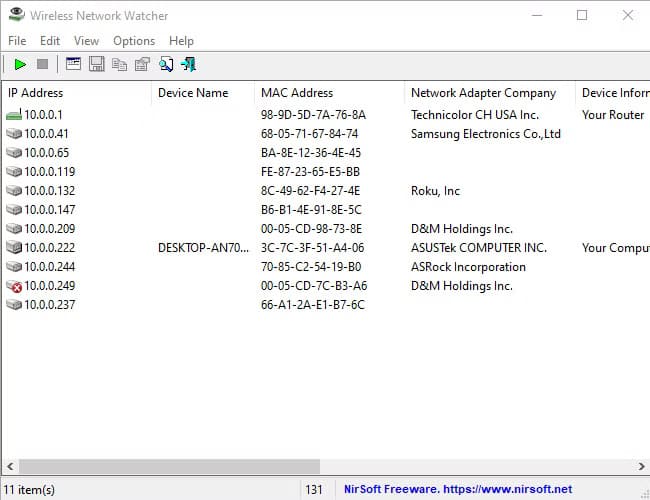The width and height of the screenshot is (650, 500).
Task: Open the Options menu
Action: click(x=134, y=41)
